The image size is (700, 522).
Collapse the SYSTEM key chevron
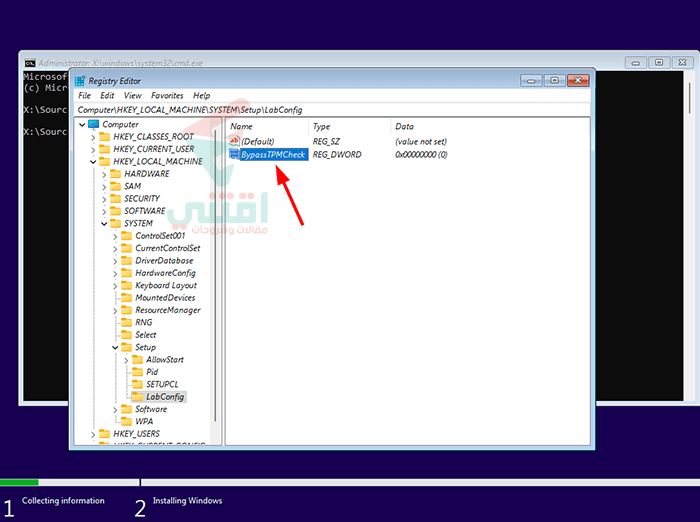(x=104, y=224)
